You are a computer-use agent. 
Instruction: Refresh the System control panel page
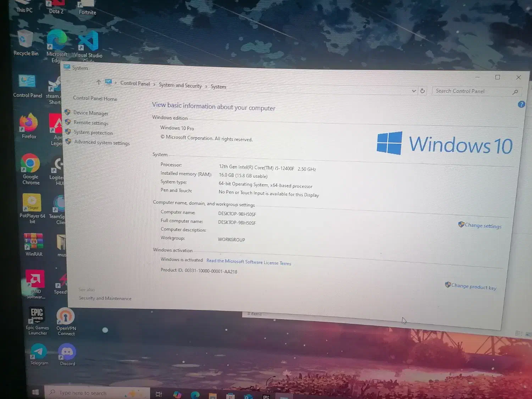click(422, 91)
